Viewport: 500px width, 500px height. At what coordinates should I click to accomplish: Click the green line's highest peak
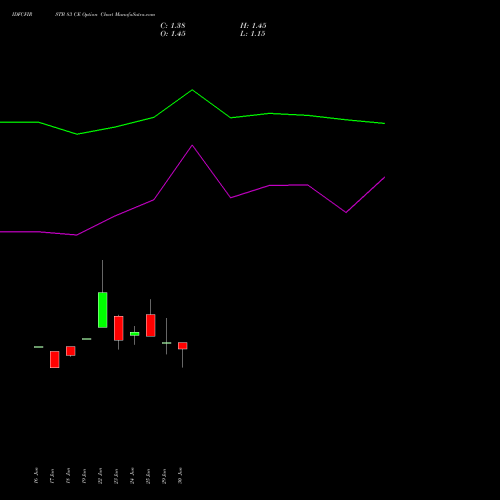[192, 90]
